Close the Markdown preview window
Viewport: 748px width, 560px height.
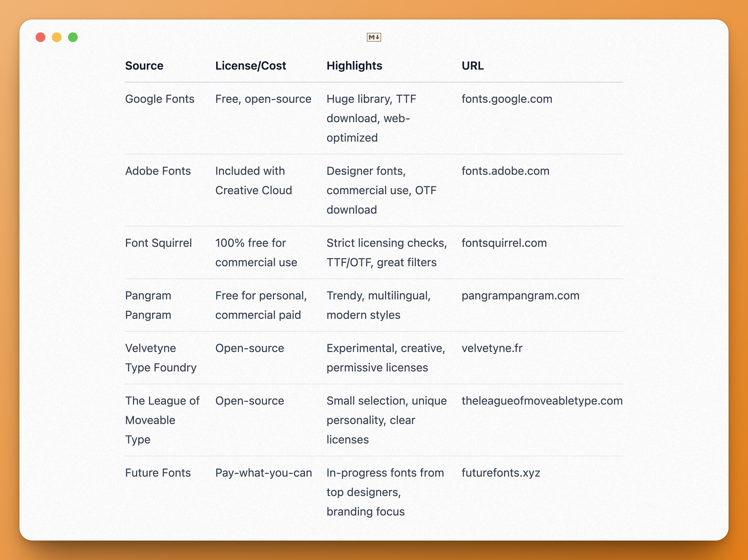click(x=41, y=37)
